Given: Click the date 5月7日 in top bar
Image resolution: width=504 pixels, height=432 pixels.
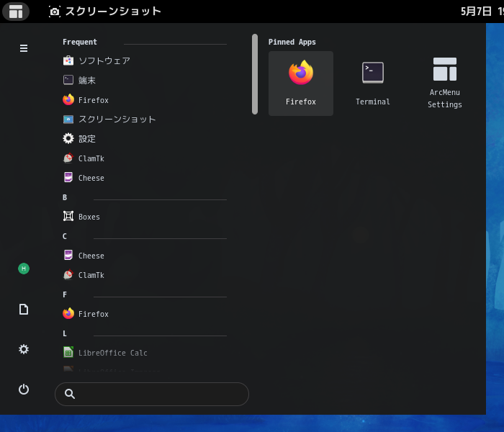Looking at the screenshot, I should coord(476,12).
